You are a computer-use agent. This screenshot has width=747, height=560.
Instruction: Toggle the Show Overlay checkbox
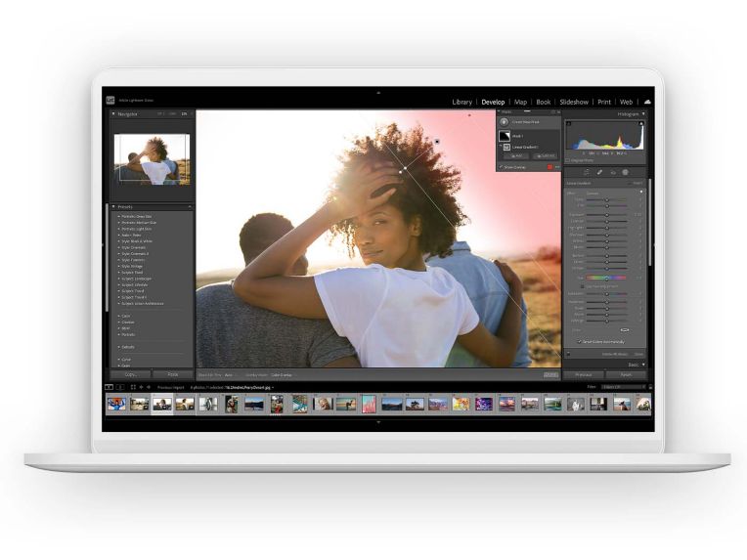coord(501,167)
